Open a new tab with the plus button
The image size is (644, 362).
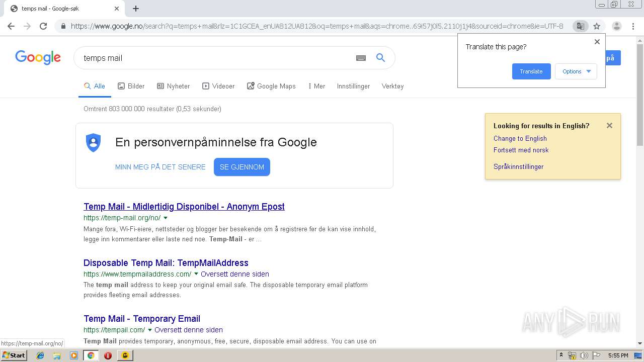(x=136, y=9)
